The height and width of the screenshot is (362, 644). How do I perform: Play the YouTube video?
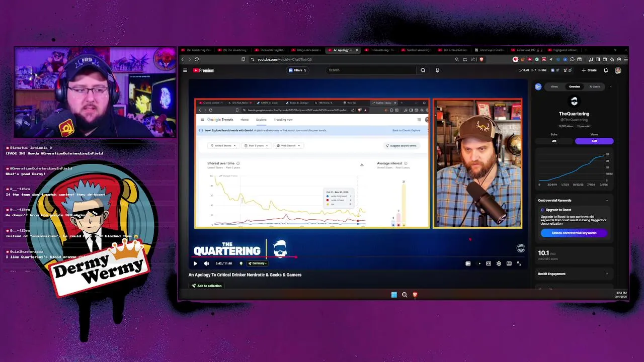[195, 263]
